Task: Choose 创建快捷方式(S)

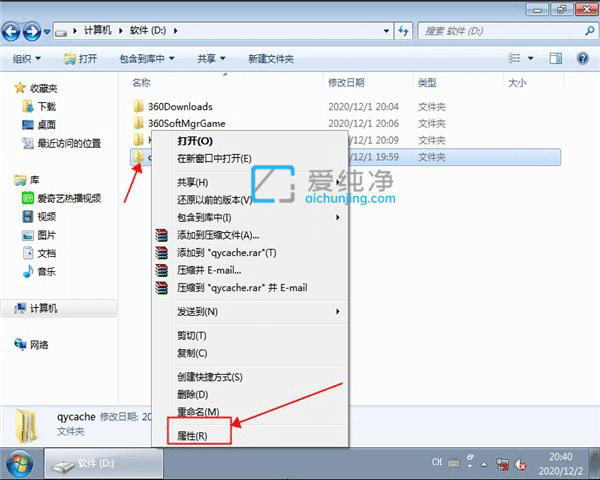Action: [x=251, y=377]
